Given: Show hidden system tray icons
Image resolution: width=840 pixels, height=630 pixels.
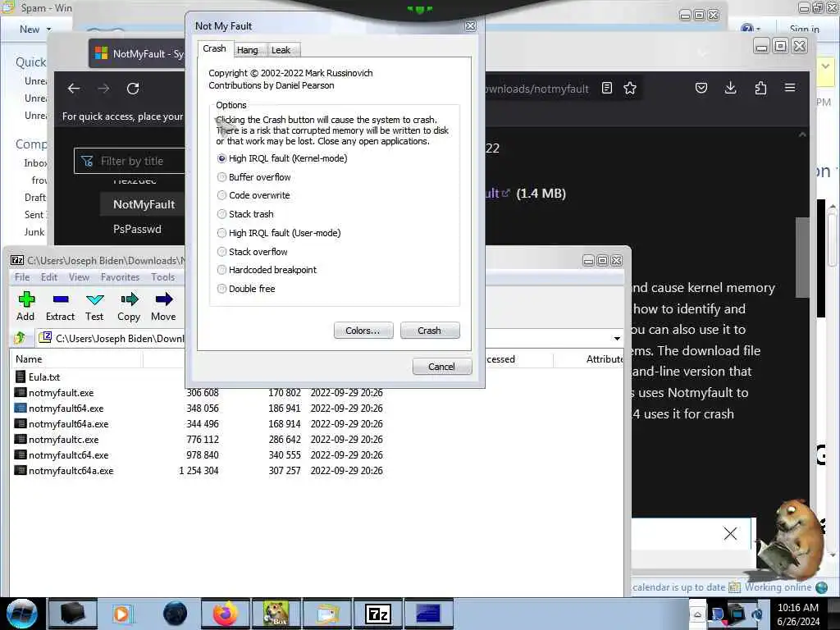Looking at the screenshot, I should coord(697,614).
